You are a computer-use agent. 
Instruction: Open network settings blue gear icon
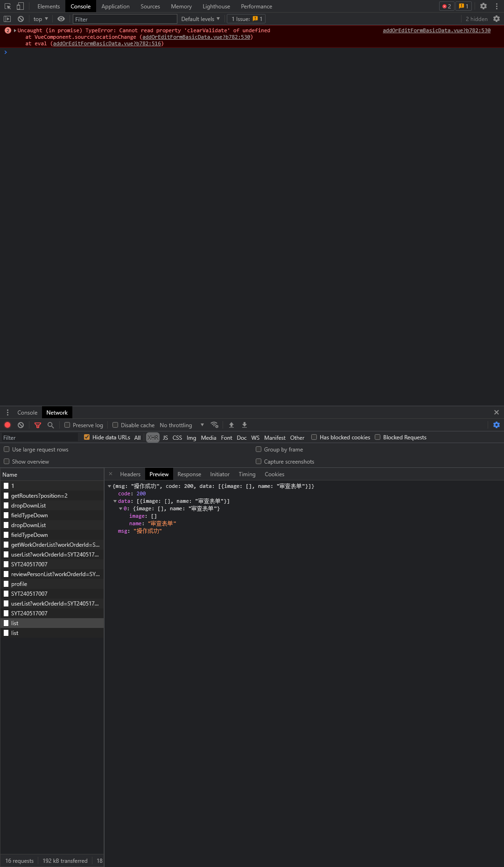click(497, 425)
